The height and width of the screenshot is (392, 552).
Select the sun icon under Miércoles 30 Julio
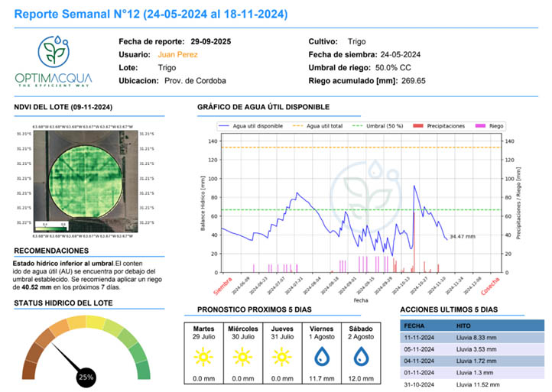click(242, 356)
